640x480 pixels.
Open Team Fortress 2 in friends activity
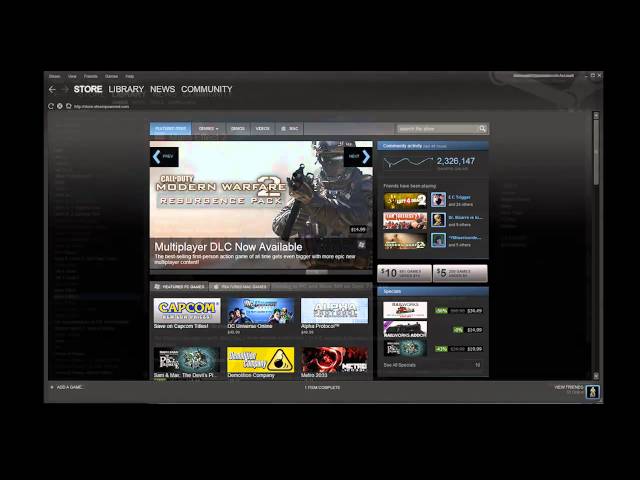click(x=405, y=220)
